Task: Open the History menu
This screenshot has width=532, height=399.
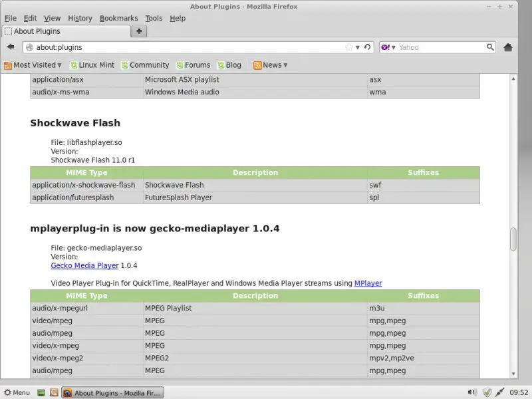Action: point(80,19)
